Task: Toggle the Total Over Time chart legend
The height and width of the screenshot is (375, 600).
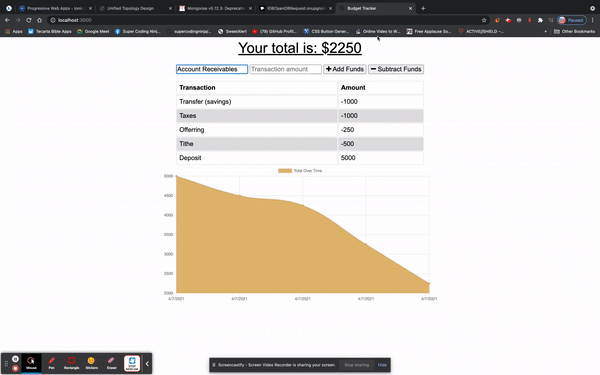Action: click(x=300, y=171)
